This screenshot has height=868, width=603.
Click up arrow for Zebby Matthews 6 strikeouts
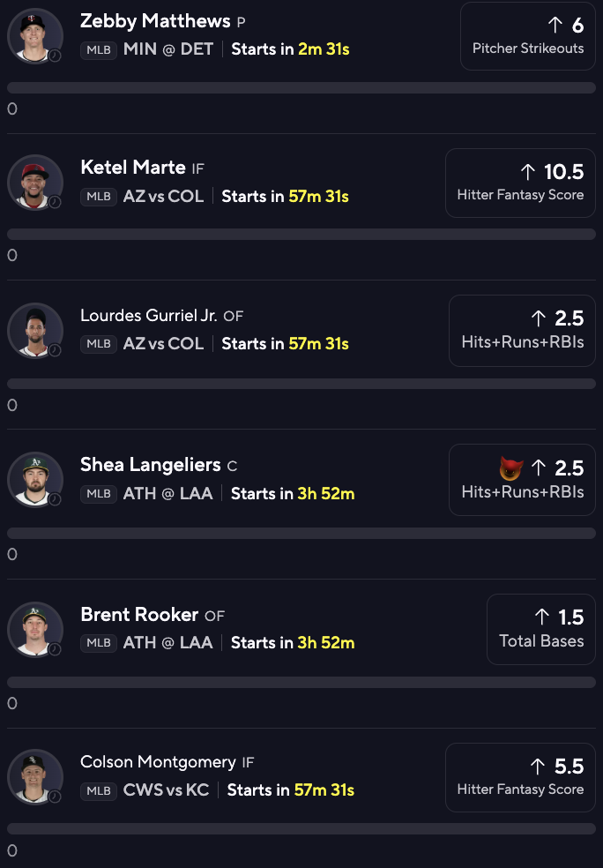coord(555,25)
